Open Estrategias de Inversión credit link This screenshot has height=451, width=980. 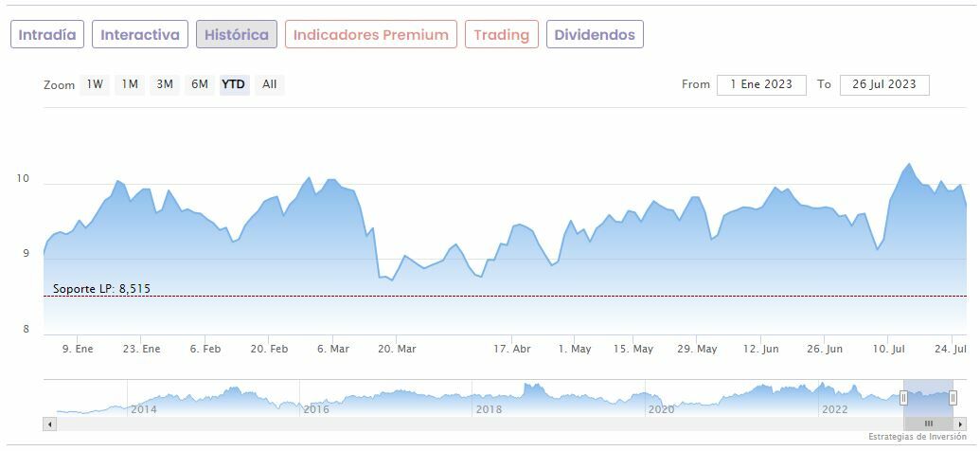coord(917,437)
